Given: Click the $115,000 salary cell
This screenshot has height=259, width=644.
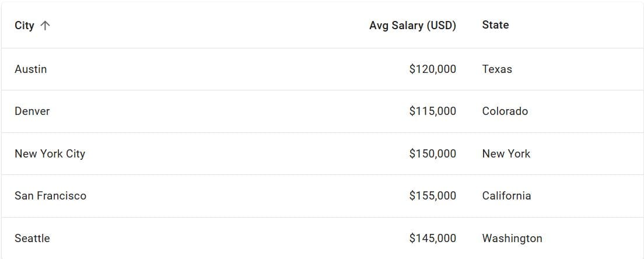Looking at the screenshot, I should pos(432,111).
